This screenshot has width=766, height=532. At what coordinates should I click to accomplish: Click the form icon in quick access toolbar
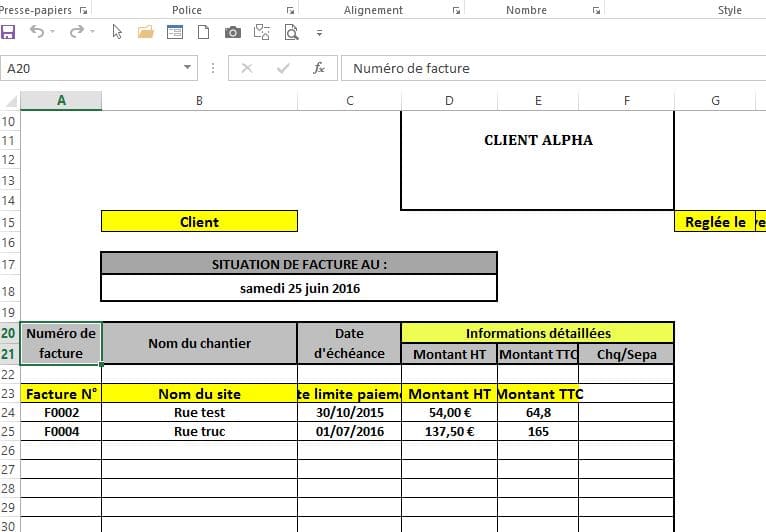tap(175, 32)
